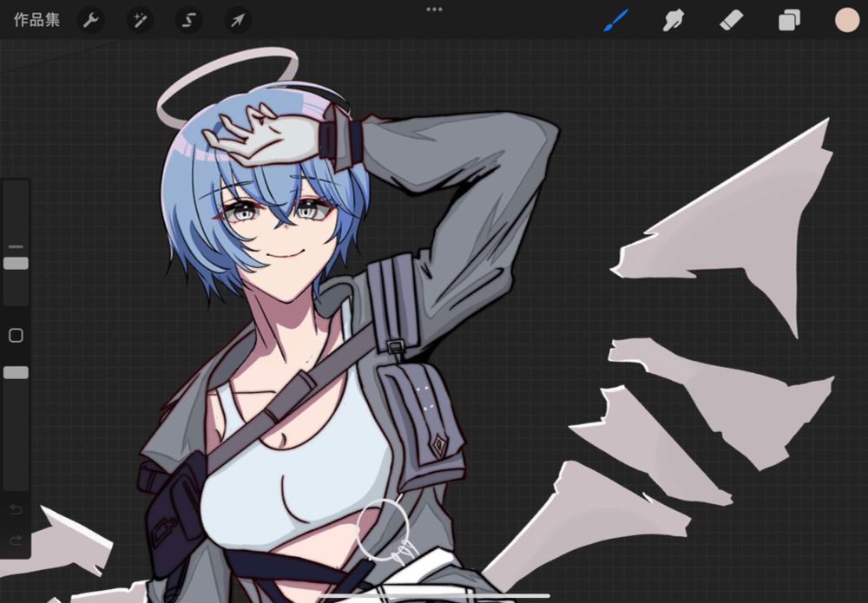Image resolution: width=868 pixels, height=603 pixels.
Task: Click the brush size slider handle
Action: tap(16, 264)
